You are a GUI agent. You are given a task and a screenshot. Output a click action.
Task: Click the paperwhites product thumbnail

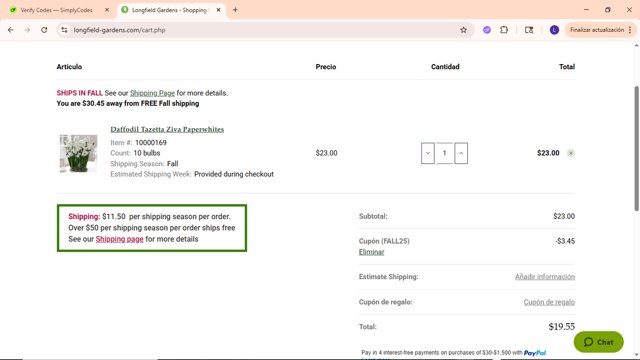(78, 153)
